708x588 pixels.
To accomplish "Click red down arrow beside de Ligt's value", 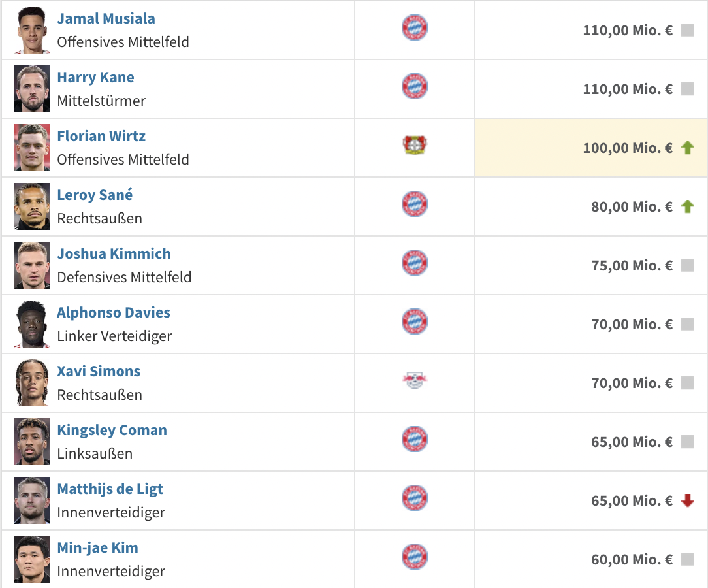I will pos(687,501).
